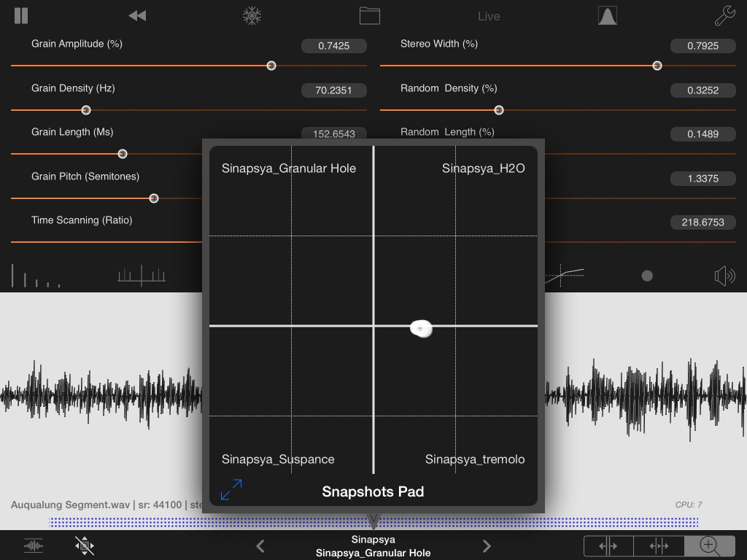
Task: Go to previous preset with left chevron
Action: [x=260, y=545]
